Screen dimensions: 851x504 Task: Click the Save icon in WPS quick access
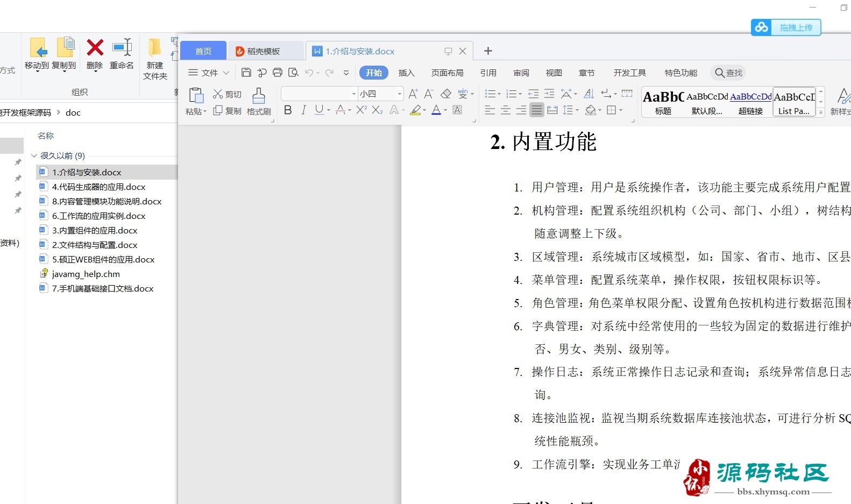tap(246, 73)
